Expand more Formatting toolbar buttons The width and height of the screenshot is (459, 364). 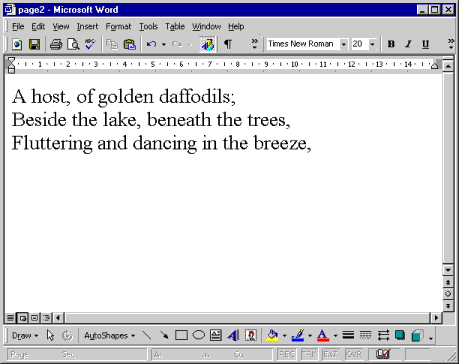[451, 44]
